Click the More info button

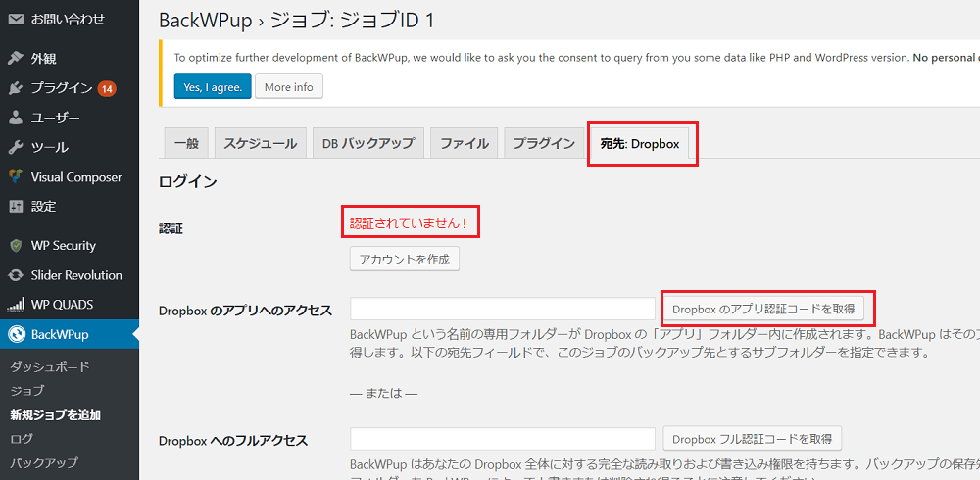click(289, 87)
